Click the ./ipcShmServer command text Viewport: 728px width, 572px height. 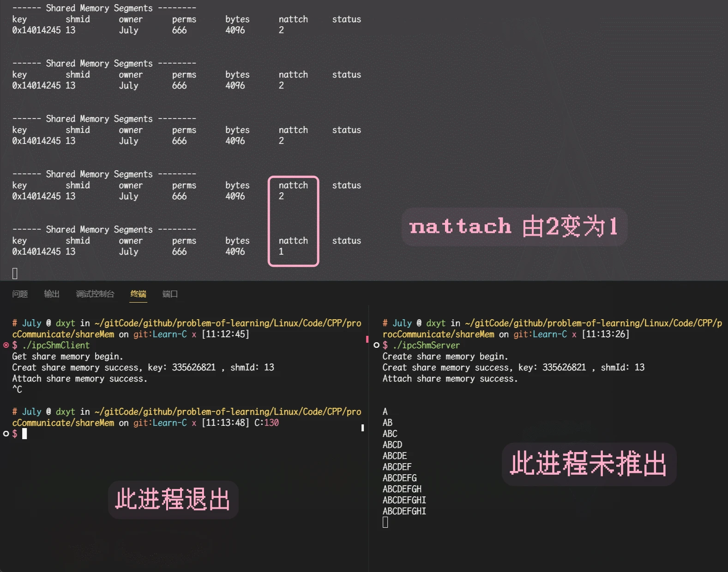pos(427,345)
